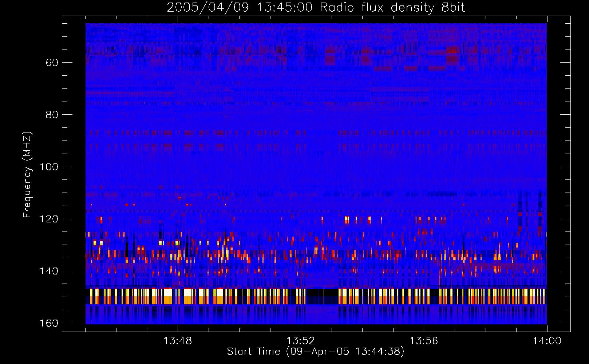
Task: Click the plot title "2005/04/09 13:45:00 Radio flux density 8bit"
Action: pos(316,8)
